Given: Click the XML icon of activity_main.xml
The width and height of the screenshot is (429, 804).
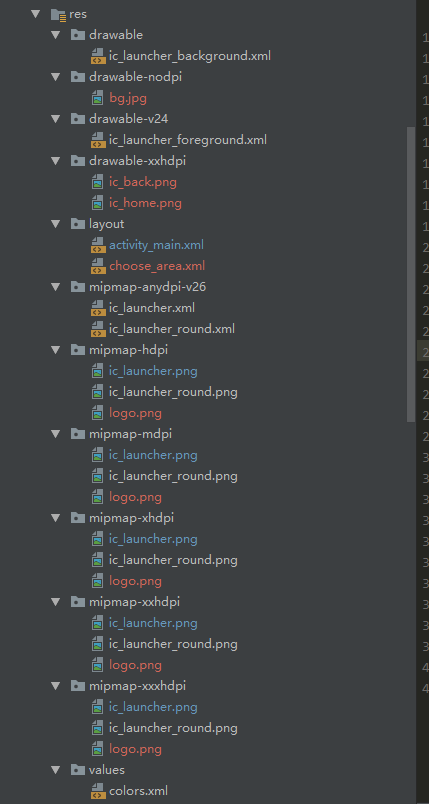Looking at the screenshot, I should (97, 245).
